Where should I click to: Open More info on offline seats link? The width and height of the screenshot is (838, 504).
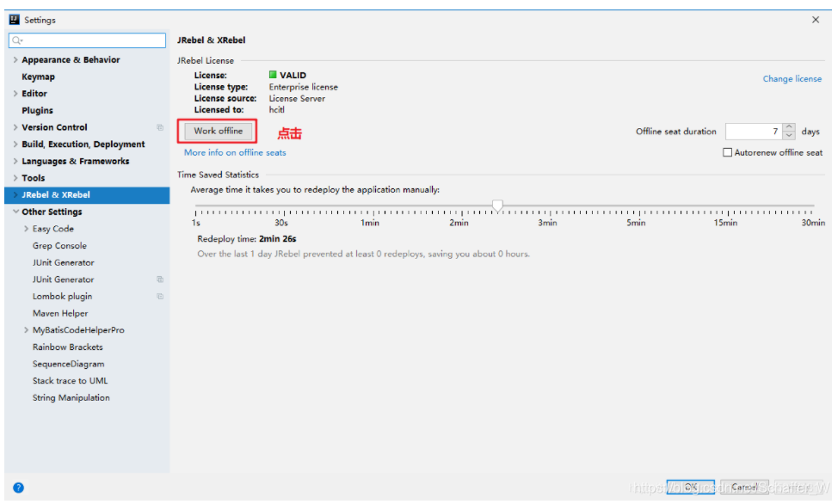[x=235, y=152]
